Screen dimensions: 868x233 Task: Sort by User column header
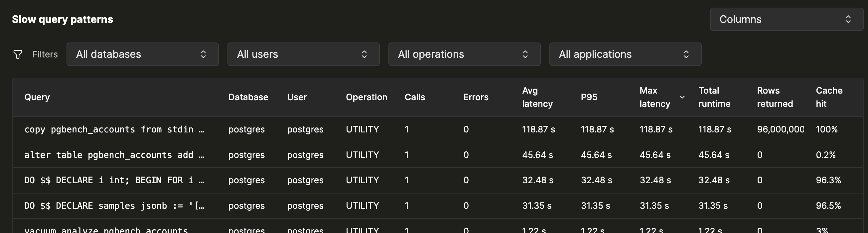coord(297,97)
